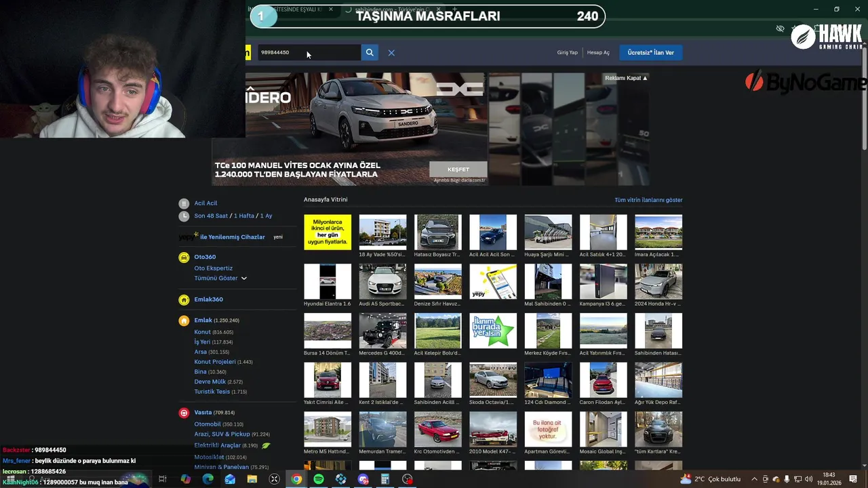The image size is (868, 488).
Task: Open Google Chrome from the taskbar
Action: tap(296, 479)
